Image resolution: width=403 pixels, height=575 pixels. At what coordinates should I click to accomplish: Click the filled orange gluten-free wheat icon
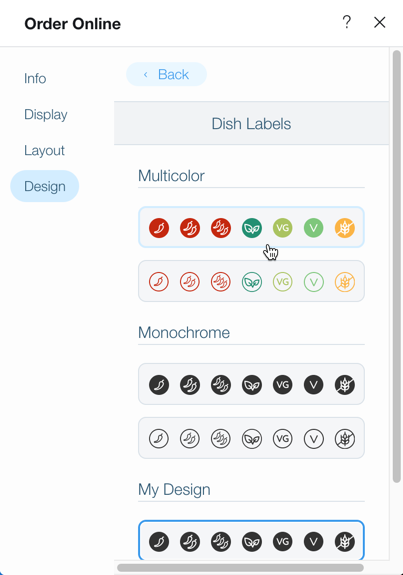(x=345, y=228)
